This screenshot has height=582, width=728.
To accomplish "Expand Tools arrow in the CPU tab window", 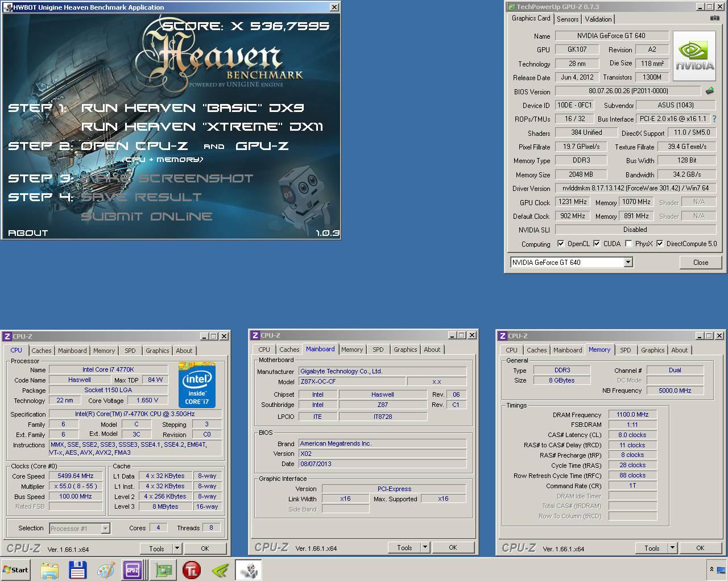I will (x=177, y=548).
